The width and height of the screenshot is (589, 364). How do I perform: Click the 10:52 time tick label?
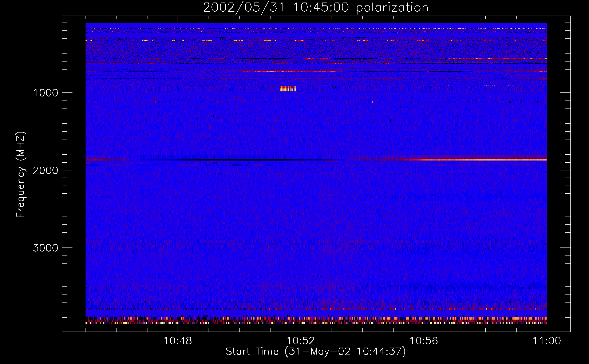pos(301,341)
